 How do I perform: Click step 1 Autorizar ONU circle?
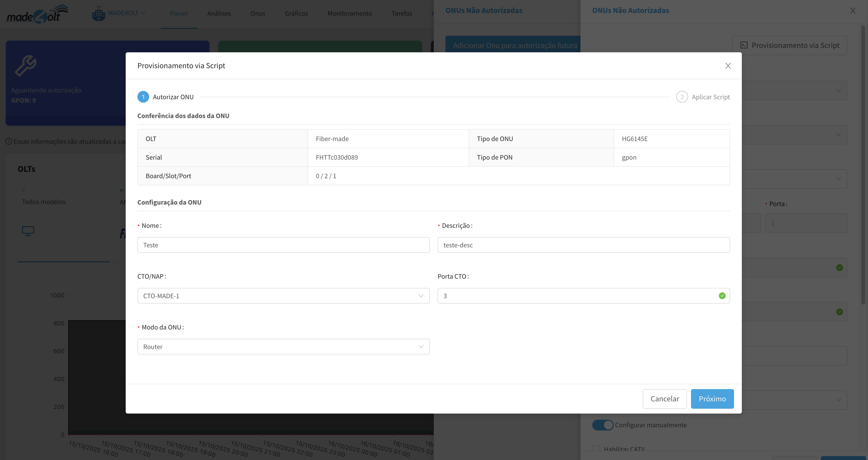[x=143, y=97]
